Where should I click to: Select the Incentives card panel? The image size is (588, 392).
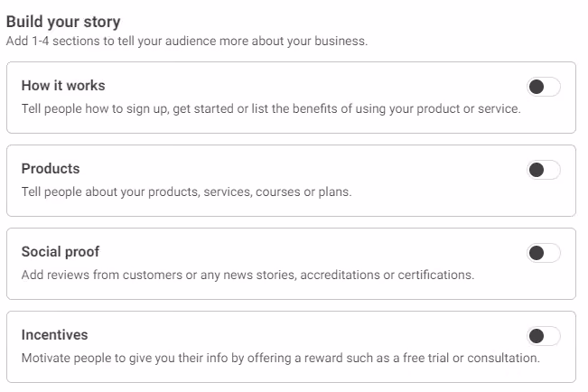[x=291, y=347]
